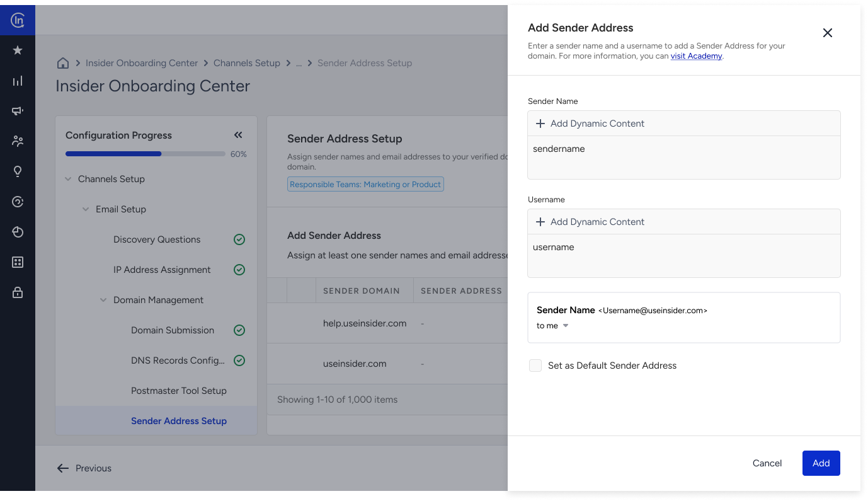Click the Sender Name text field
The height and width of the screenshot is (501, 868).
684,157
